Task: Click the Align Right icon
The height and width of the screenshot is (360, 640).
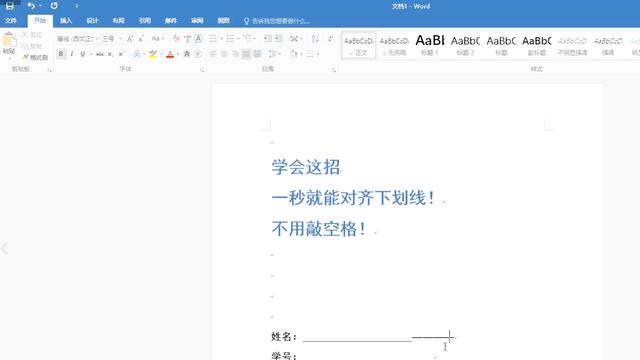Action: pos(235,54)
